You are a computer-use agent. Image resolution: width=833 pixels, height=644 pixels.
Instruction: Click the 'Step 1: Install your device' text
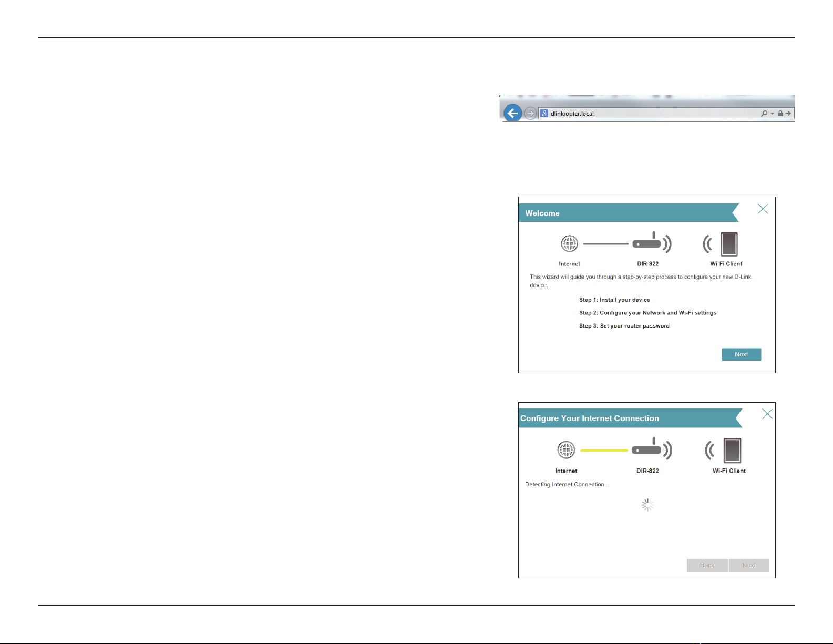tap(614, 300)
